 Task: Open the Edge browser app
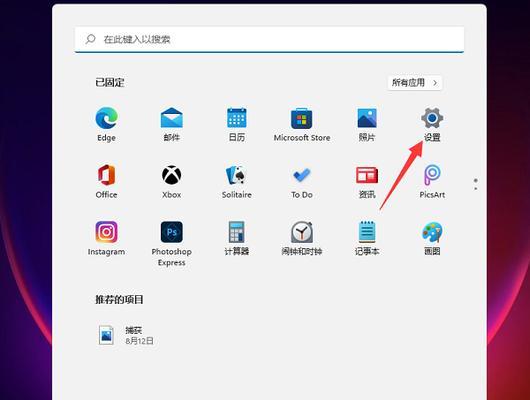(106, 124)
